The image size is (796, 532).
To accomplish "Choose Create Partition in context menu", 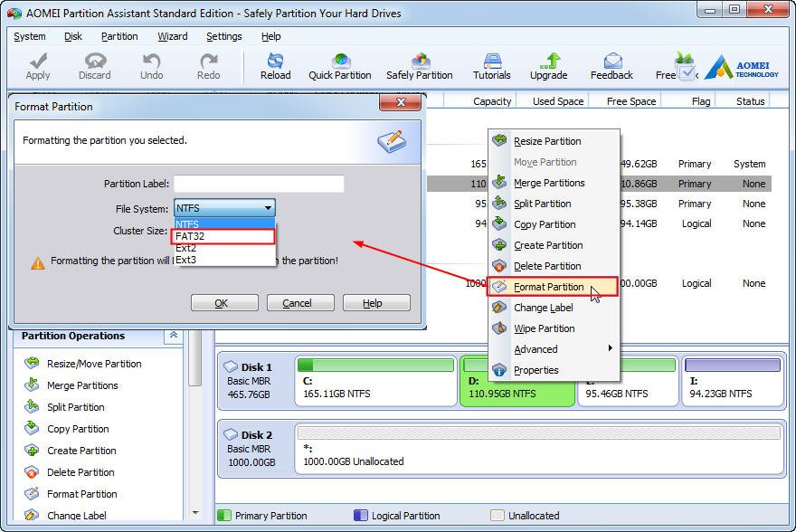I will click(x=554, y=245).
